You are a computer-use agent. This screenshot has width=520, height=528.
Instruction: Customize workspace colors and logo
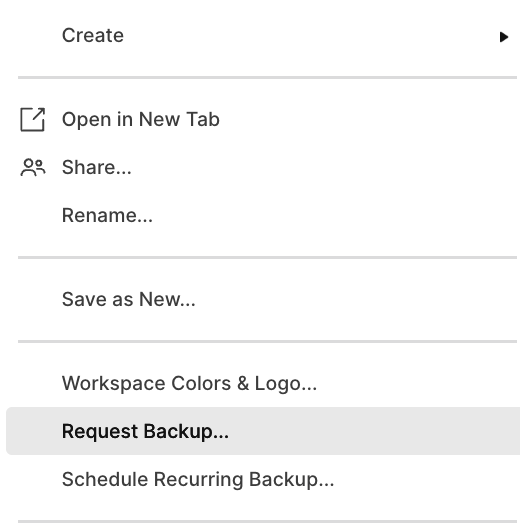click(x=263, y=383)
